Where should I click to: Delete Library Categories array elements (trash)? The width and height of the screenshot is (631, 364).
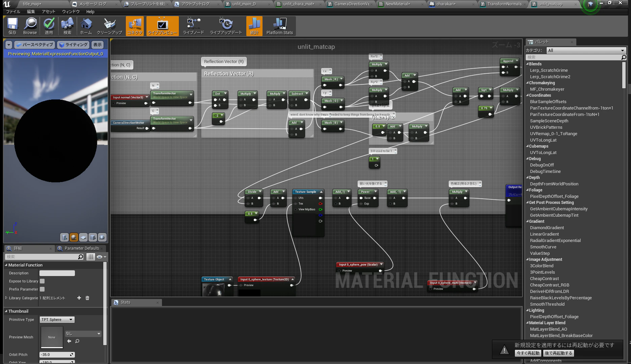point(87,298)
